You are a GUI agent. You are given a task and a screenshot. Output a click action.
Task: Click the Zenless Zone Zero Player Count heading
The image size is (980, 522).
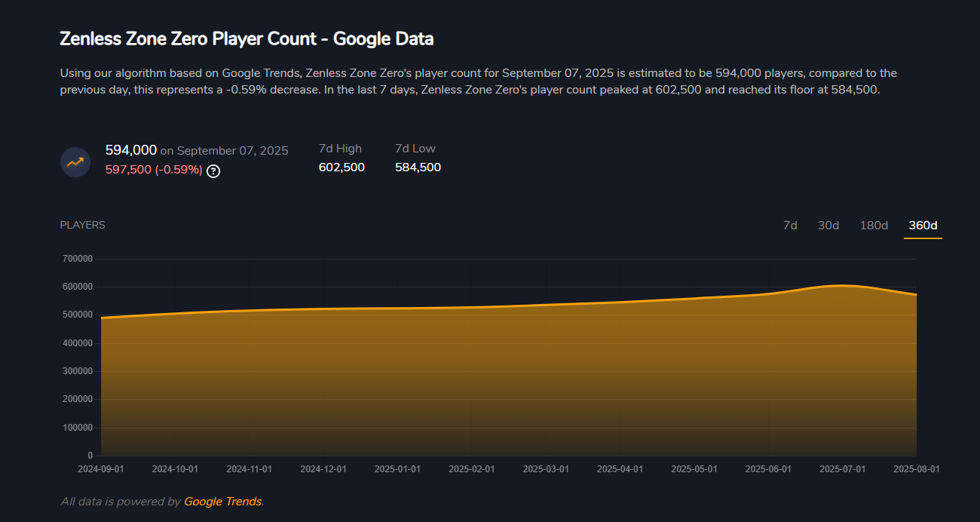point(247,38)
